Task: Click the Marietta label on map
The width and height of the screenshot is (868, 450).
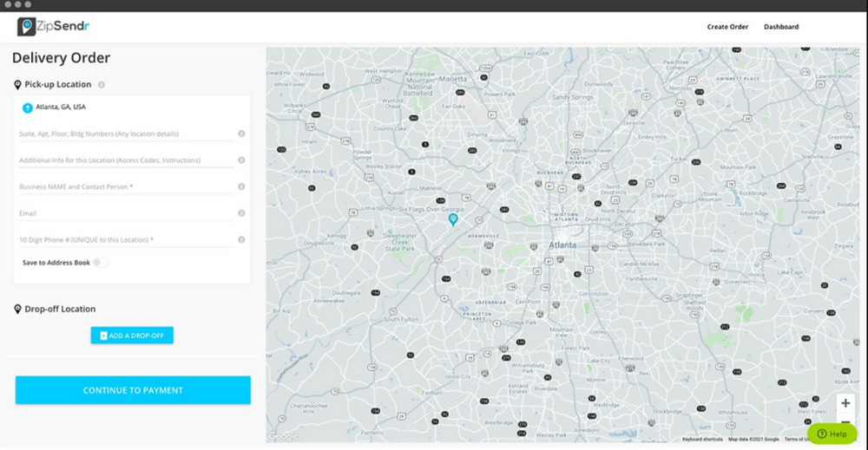Action: coord(453,79)
